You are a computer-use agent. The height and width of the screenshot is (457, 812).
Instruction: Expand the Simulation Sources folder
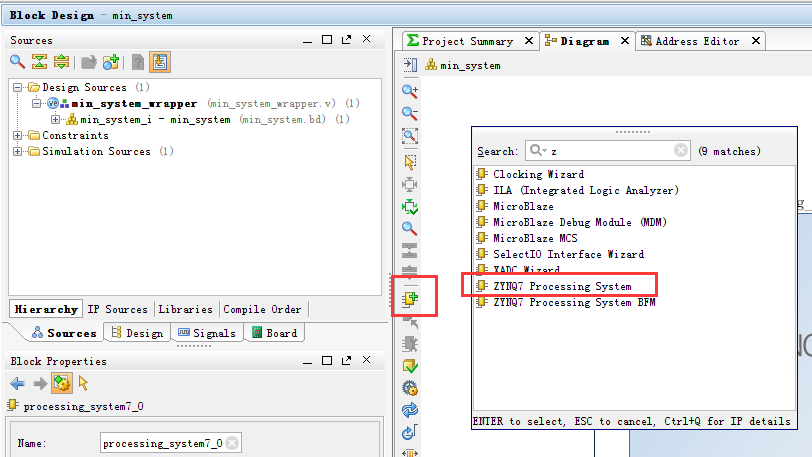point(18,152)
